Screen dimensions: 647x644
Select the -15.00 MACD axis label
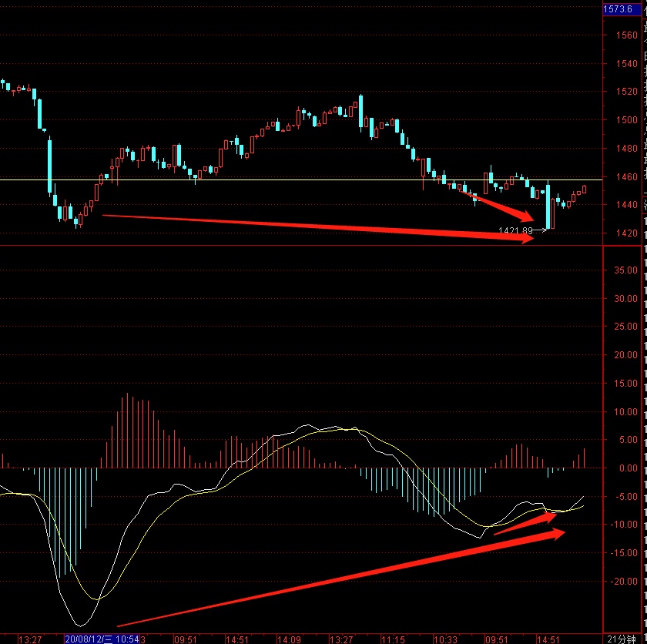(625, 553)
